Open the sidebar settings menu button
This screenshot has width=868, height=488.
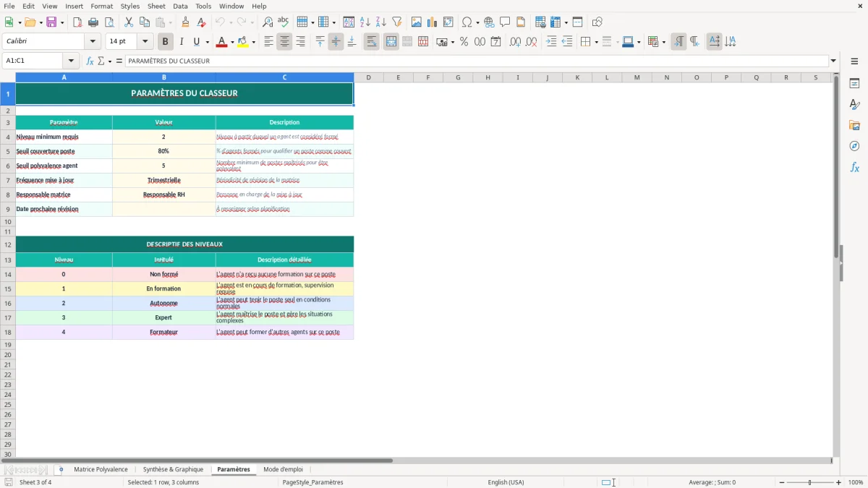pyautogui.click(x=854, y=62)
